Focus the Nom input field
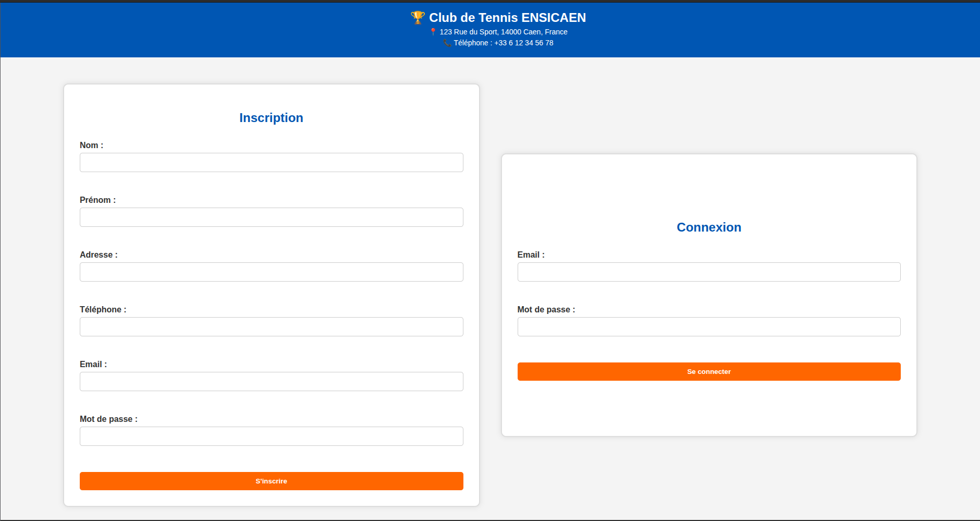 click(271, 162)
